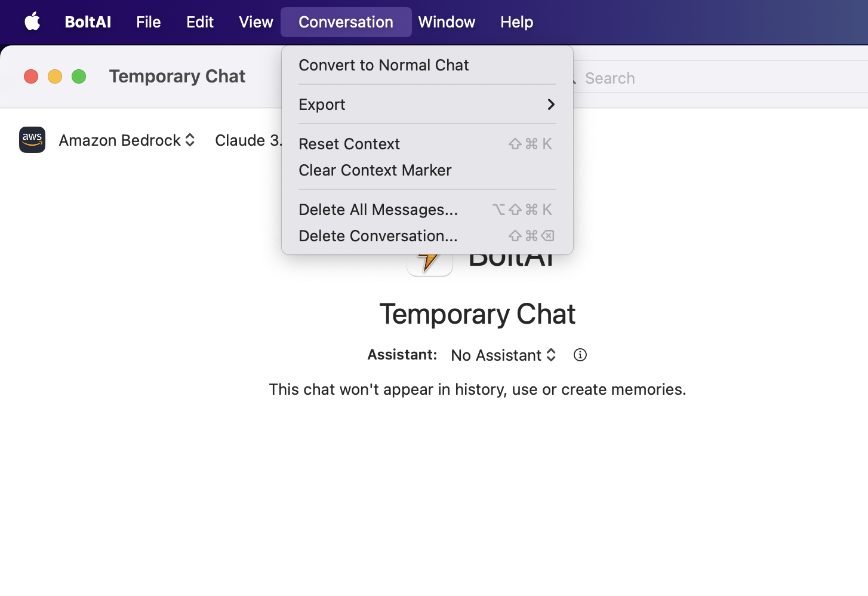Image resolution: width=868 pixels, height=596 pixels.
Task: Click the info icon beside No Assistant
Action: pos(580,355)
